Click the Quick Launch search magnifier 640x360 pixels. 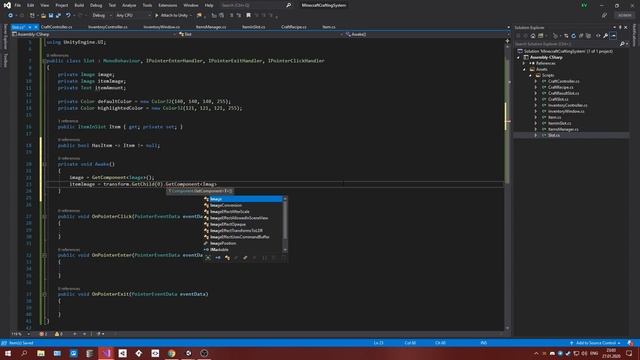pyautogui.click(x=289, y=5)
